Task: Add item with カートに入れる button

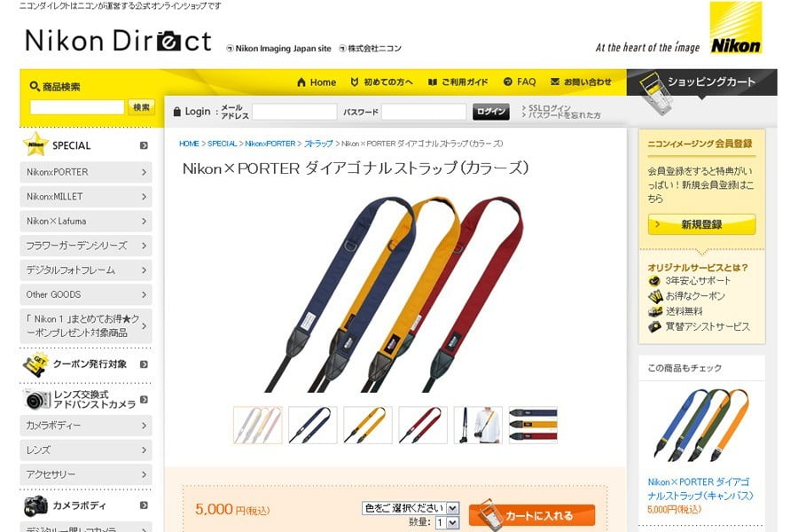Action: pyautogui.click(x=532, y=515)
